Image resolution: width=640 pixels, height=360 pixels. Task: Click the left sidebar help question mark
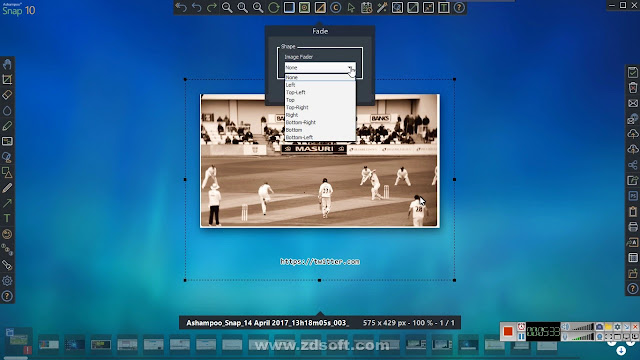click(7, 296)
